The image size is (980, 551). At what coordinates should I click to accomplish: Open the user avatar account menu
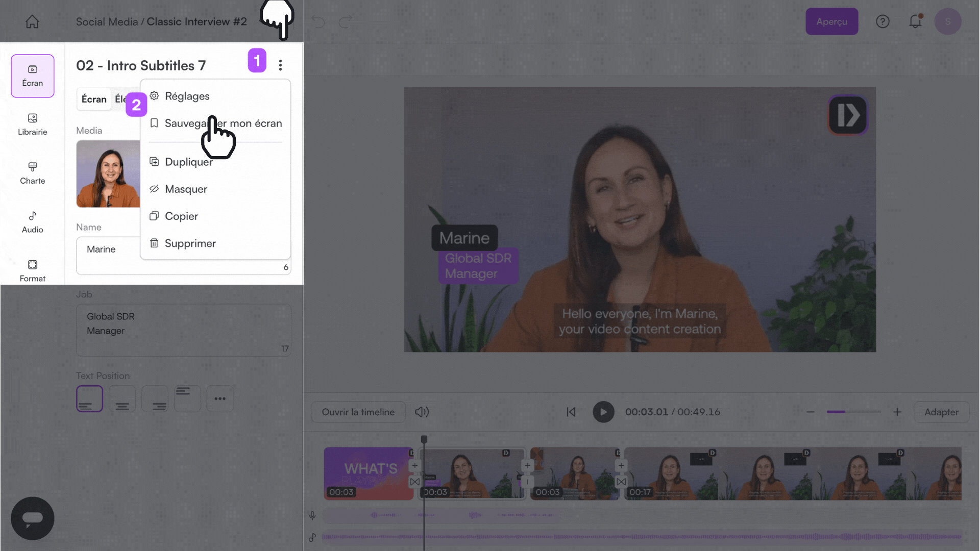(x=948, y=21)
